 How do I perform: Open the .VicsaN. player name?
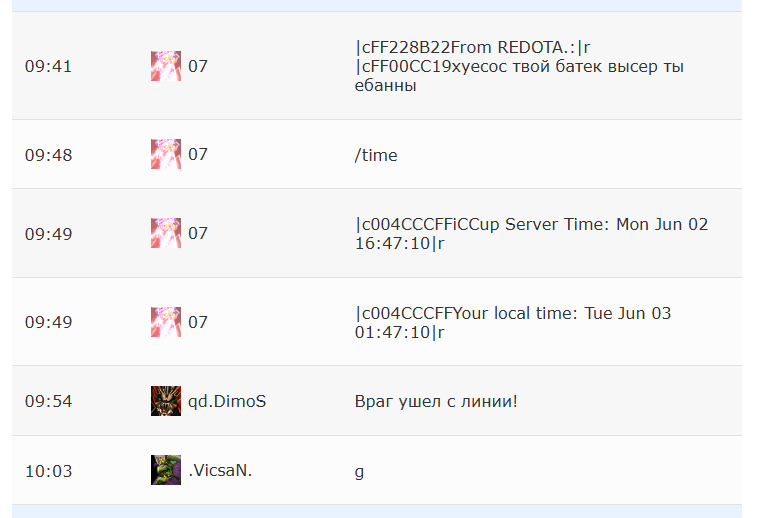pos(220,470)
